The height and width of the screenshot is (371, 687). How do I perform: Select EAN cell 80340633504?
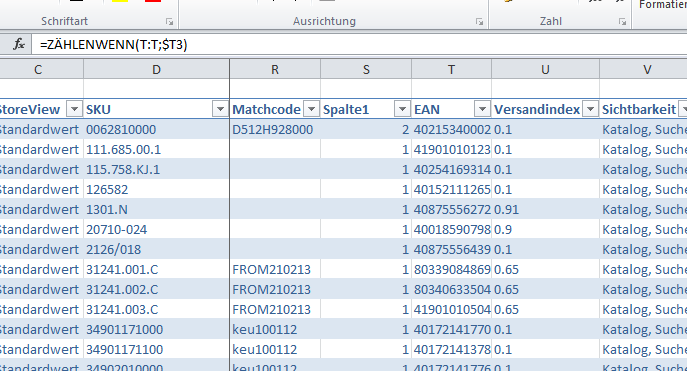[x=451, y=290]
